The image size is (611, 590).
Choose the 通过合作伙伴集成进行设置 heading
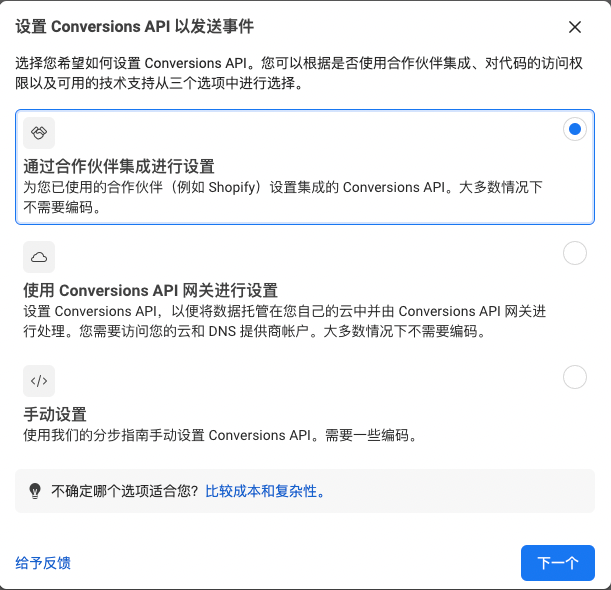(119, 166)
